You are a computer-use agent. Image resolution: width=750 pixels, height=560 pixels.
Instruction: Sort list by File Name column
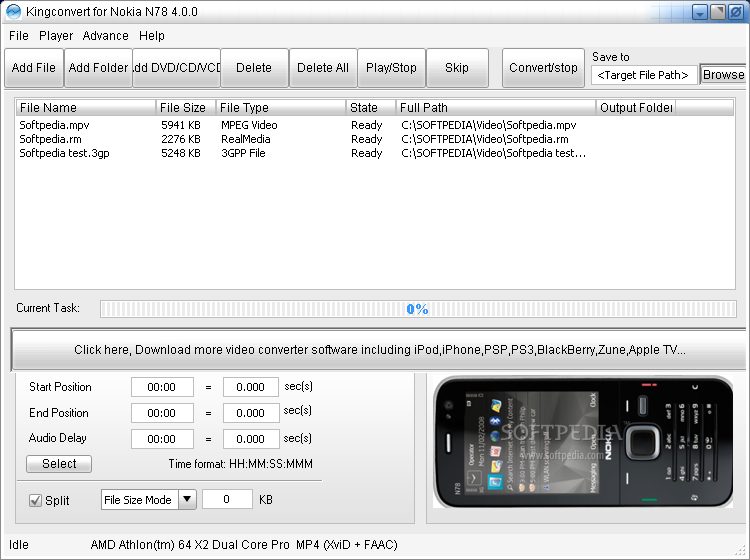click(x=86, y=108)
